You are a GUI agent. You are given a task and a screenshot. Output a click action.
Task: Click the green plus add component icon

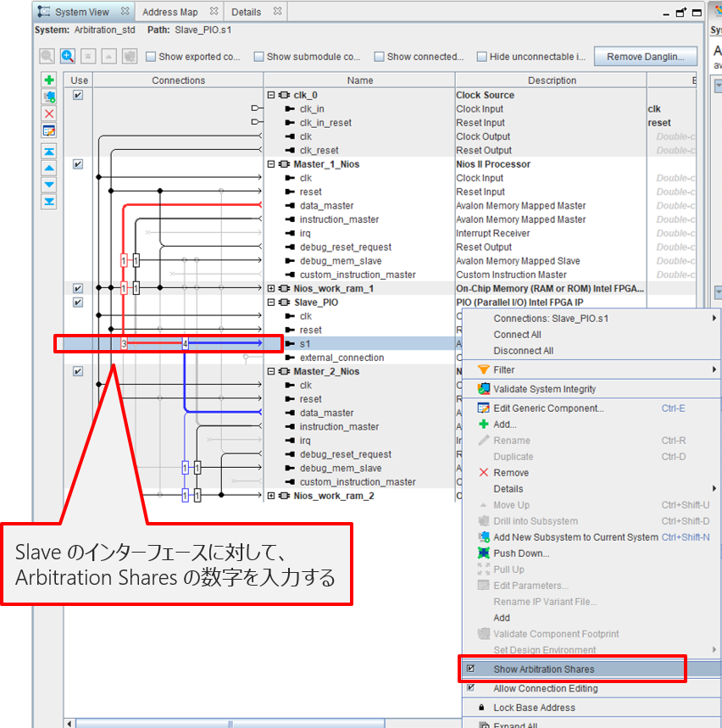(x=49, y=81)
